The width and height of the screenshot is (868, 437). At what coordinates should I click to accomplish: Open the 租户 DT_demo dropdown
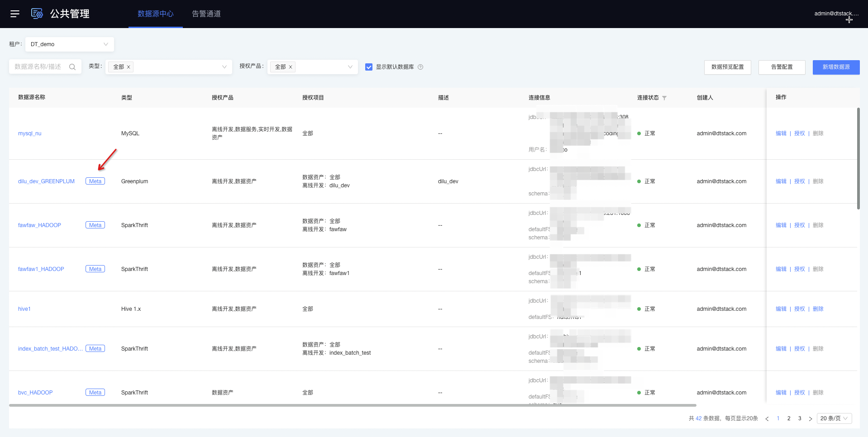70,44
